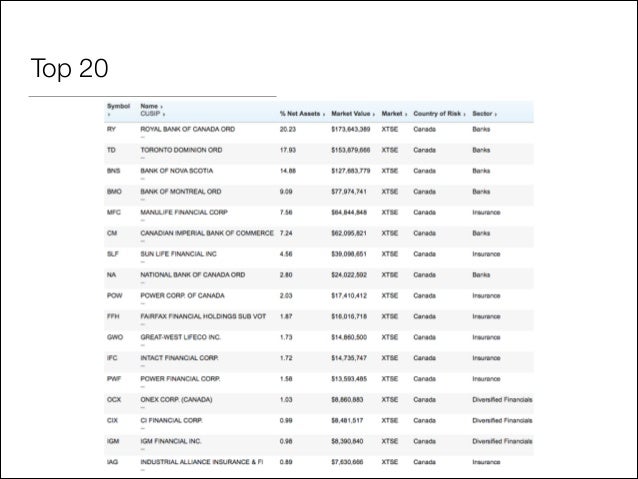
Task: Click the 2.80 net assets value
Action: pyautogui.click(x=286, y=275)
